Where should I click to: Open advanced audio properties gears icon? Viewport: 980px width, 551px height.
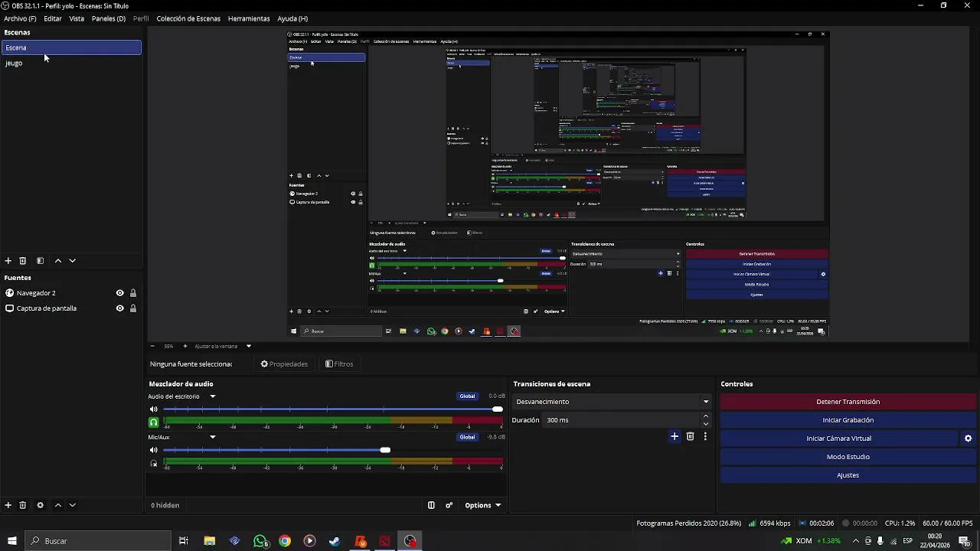449,505
